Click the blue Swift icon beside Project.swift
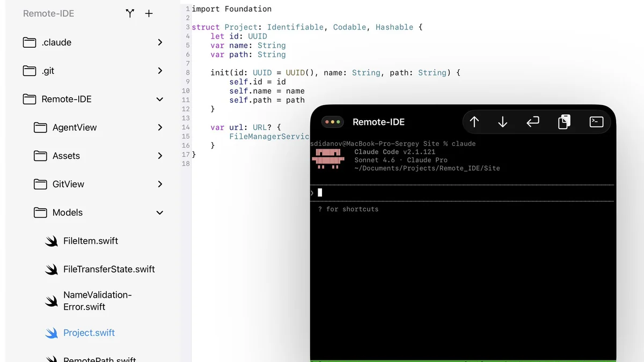Screen dimensions: 644x362 (51, 333)
